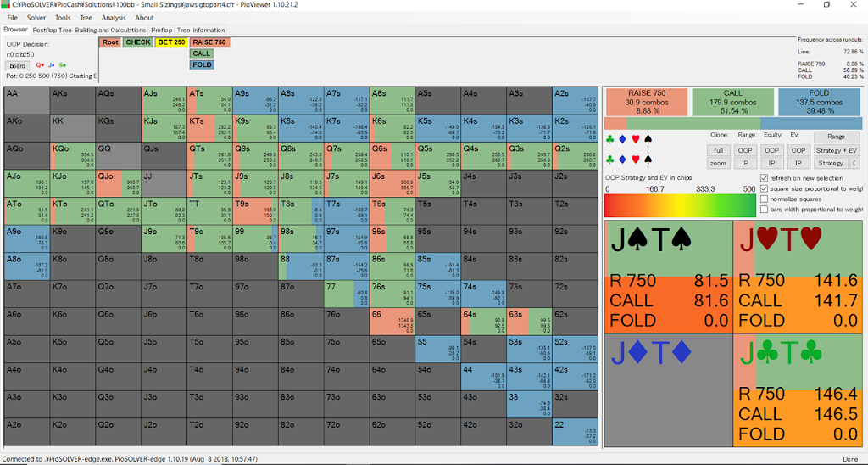
Task: Click the red-to-green EV color gradient bar
Action: 680,205
